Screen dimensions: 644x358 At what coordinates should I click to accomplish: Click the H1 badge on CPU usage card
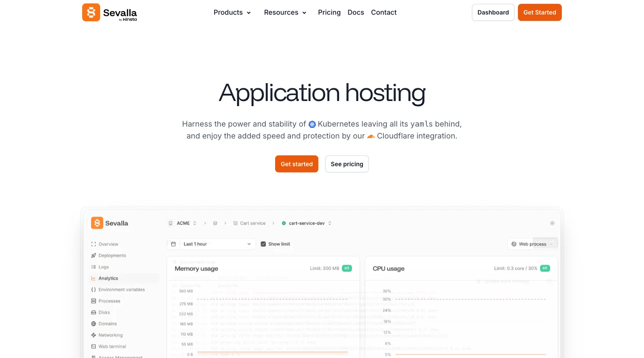[x=545, y=268]
